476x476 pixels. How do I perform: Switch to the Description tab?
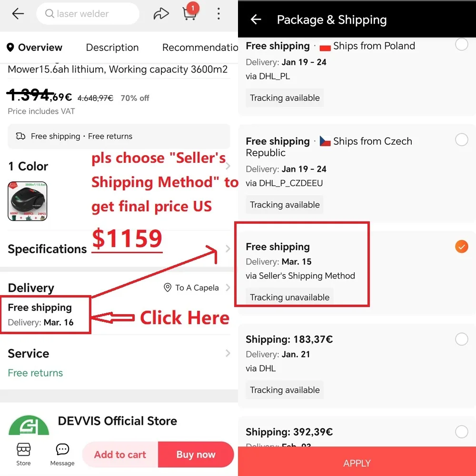(112, 47)
